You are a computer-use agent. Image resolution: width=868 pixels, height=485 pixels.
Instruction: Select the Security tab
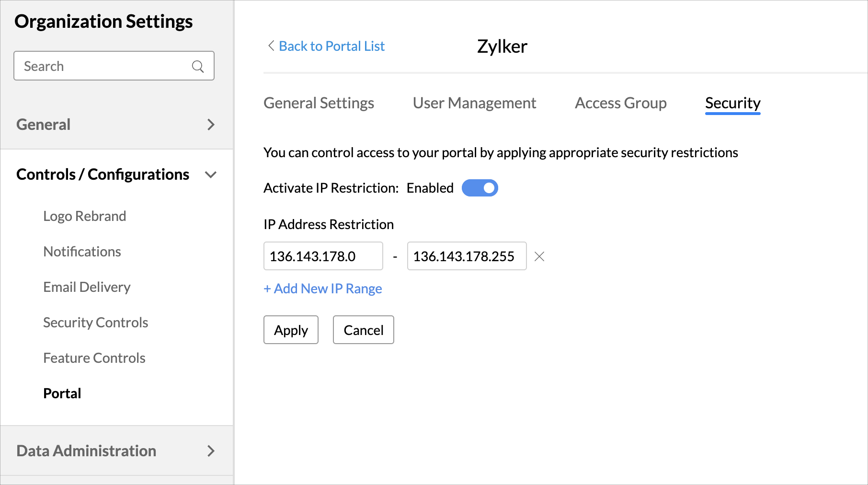coord(732,103)
